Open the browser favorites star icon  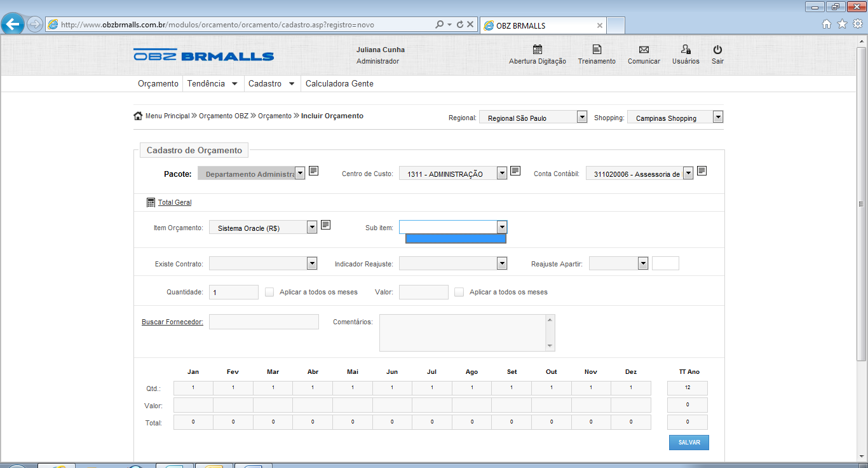(x=843, y=24)
